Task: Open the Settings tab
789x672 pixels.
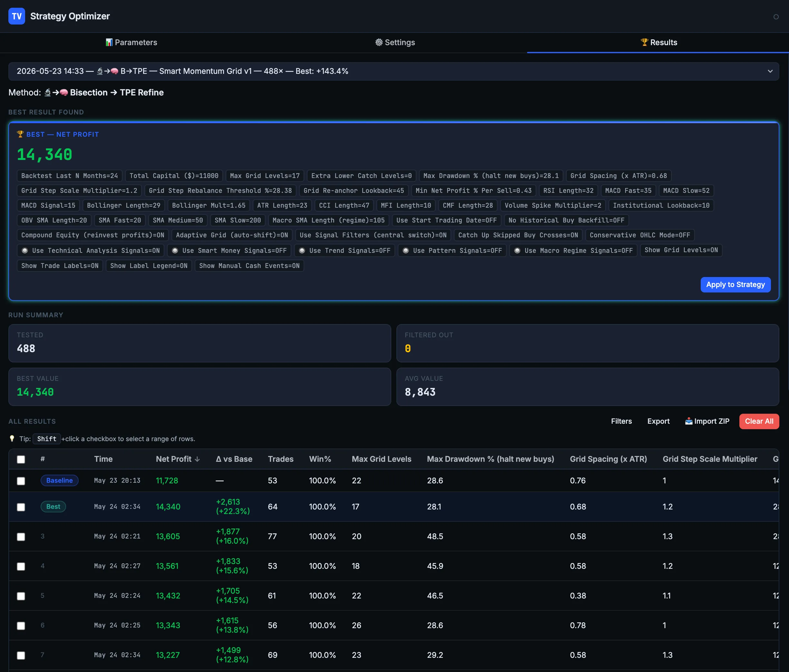Action: tap(395, 42)
